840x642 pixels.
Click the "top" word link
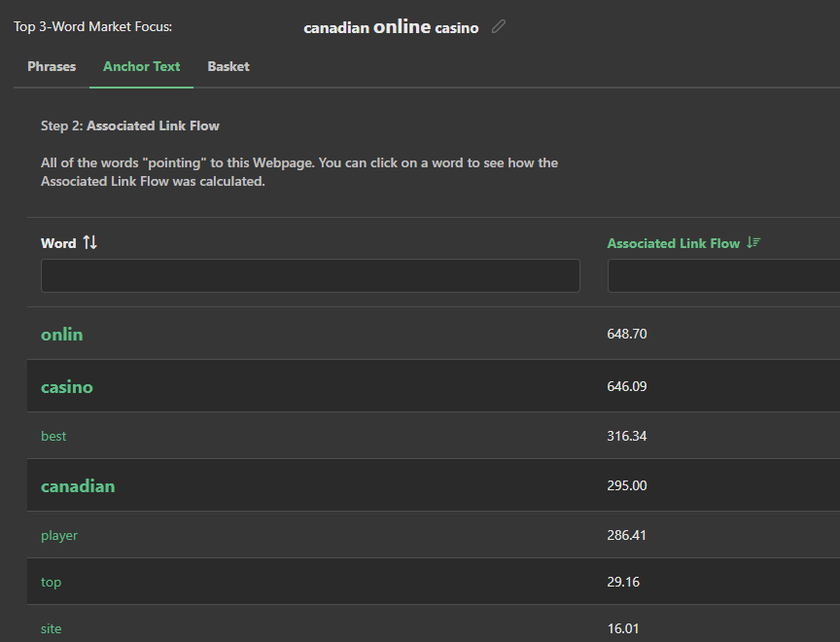click(51, 582)
